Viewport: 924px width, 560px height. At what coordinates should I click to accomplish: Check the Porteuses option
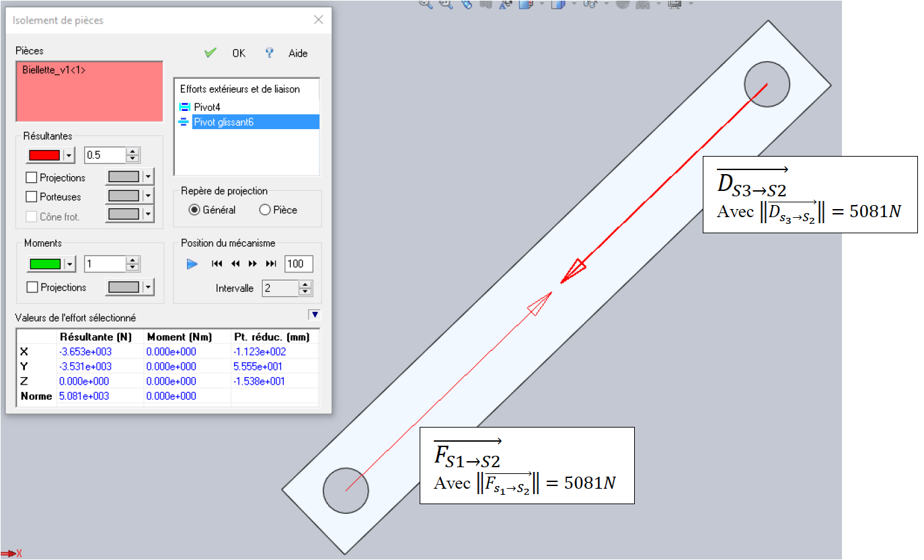click(32, 196)
